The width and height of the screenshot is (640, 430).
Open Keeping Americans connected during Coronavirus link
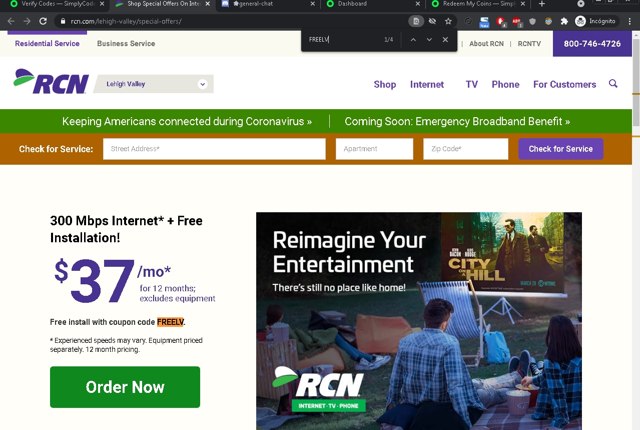click(187, 121)
